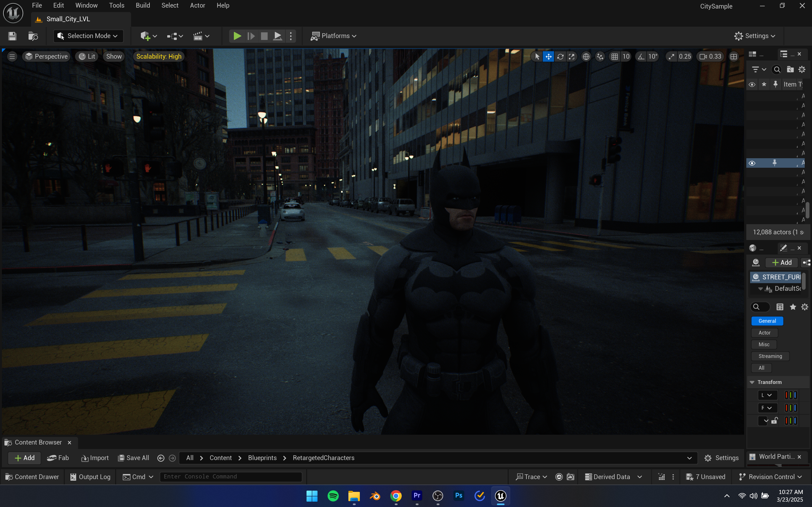Click the save current level icon
The width and height of the screenshot is (812, 507).
point(12,36)
